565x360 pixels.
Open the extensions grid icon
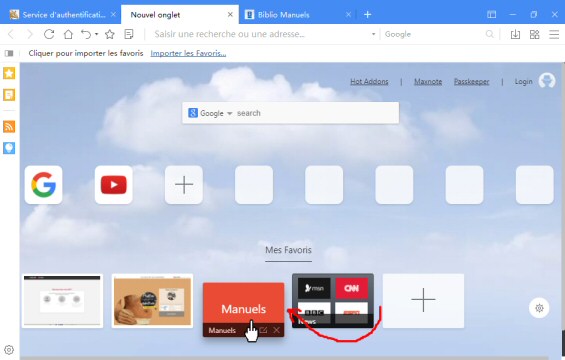tap(534, 34)
